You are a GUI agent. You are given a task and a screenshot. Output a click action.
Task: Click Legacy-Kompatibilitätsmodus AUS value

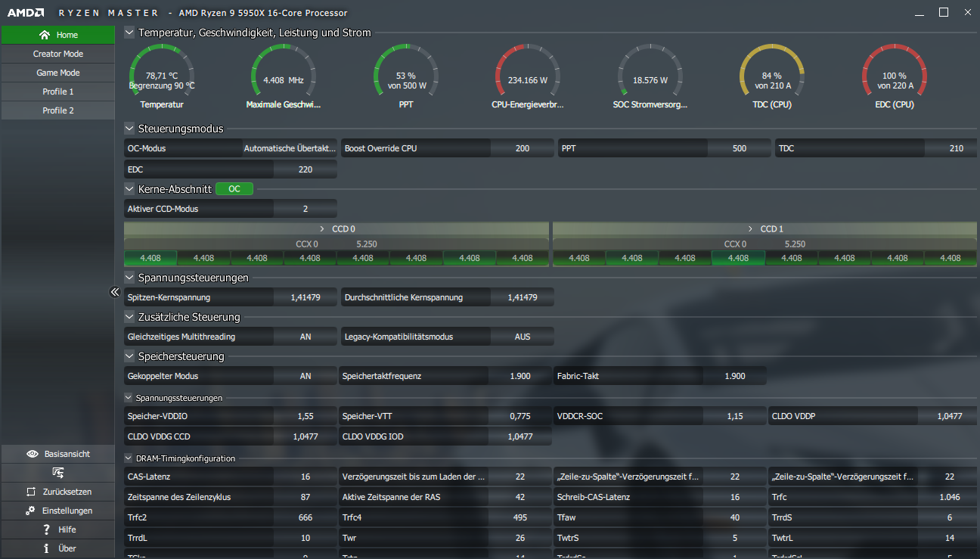click(523, 337)
